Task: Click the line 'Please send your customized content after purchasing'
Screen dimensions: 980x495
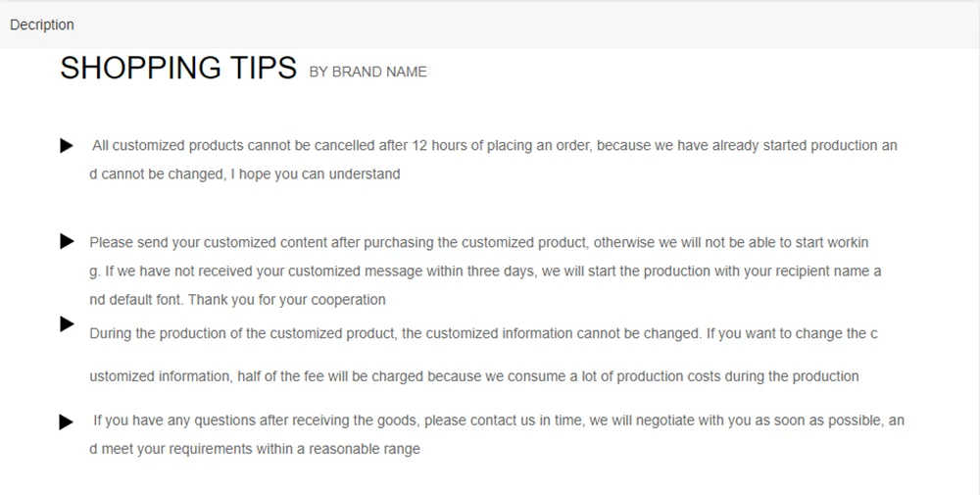Action: (479, 242)
